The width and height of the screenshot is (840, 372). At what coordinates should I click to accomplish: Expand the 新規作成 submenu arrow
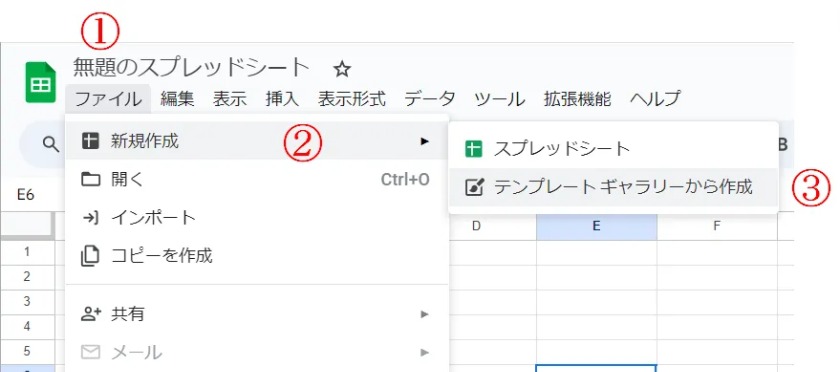click(x=425, y=141)
